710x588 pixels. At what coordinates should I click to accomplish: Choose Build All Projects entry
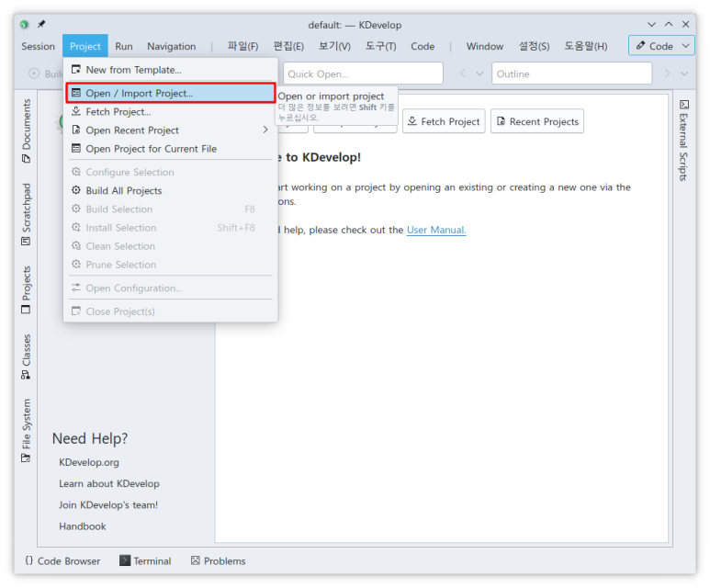click(171, 190)
